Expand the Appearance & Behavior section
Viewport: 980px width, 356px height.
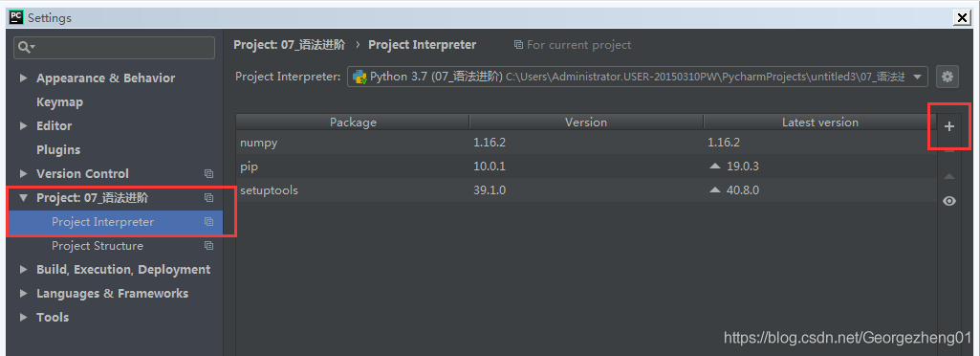tap(24, 78)
